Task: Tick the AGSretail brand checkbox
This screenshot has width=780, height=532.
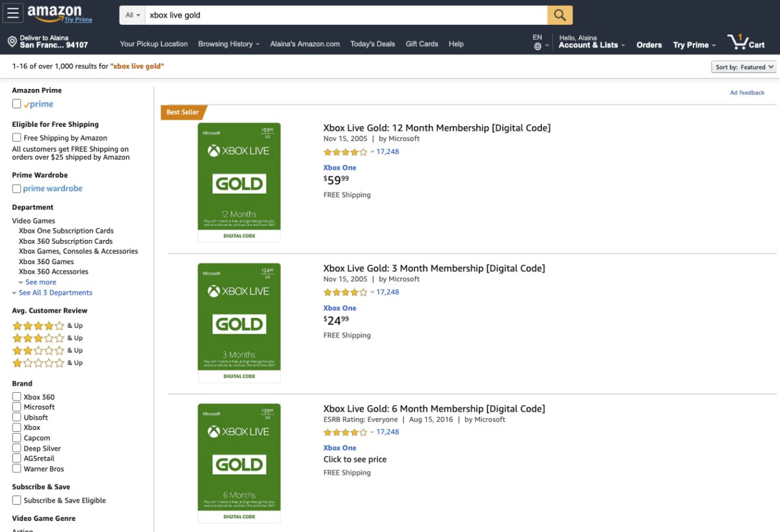Action: pos(16,458)
